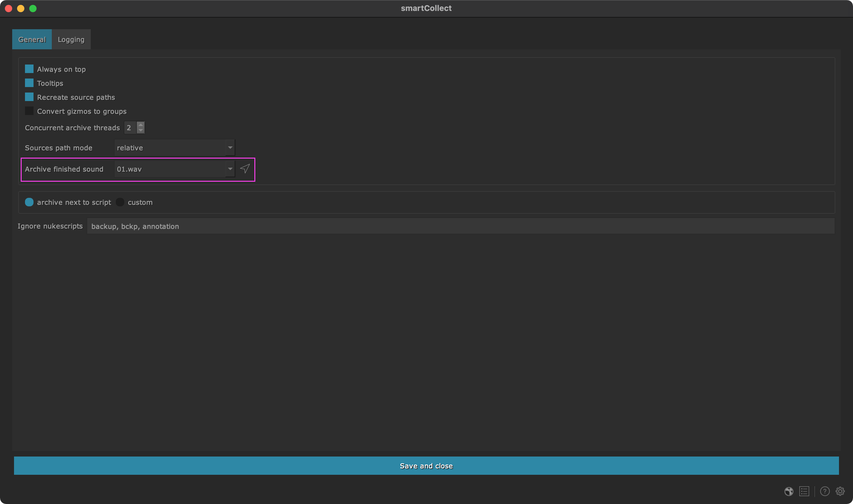853x504 pixels.
Task: Switch to the Logging tab
Action: [x=71, y=39]
